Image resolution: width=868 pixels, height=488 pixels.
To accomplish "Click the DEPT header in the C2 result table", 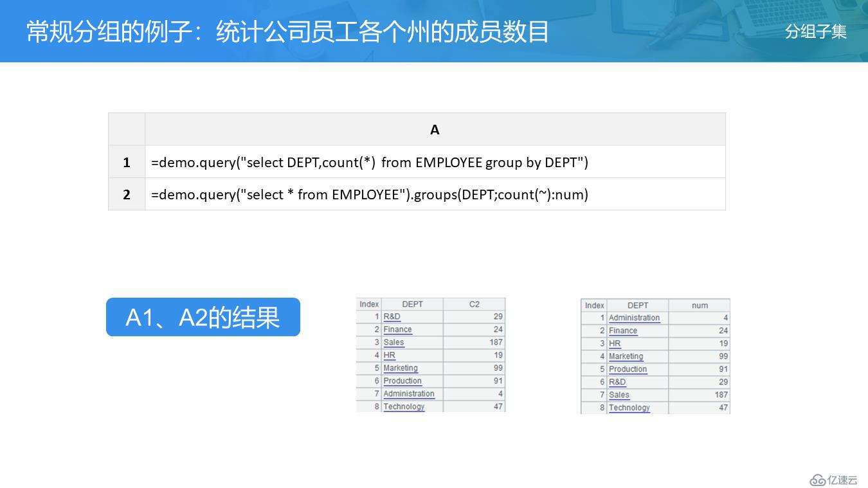I will 412,304.
